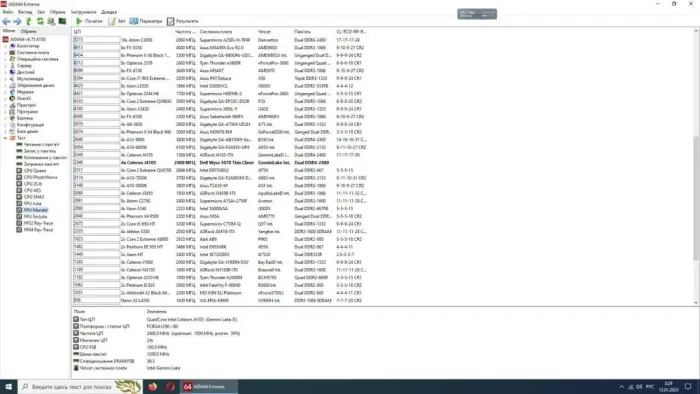Open Firefox from the taskbar
The height and width of the screenshot is (394, 700).
pyautogui.click(x=153, y=386)
